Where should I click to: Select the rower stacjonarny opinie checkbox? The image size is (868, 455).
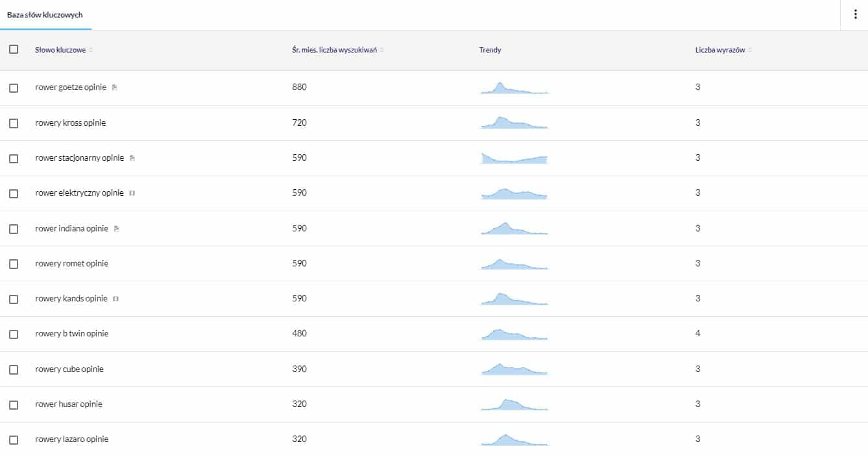tap(14, 158)
